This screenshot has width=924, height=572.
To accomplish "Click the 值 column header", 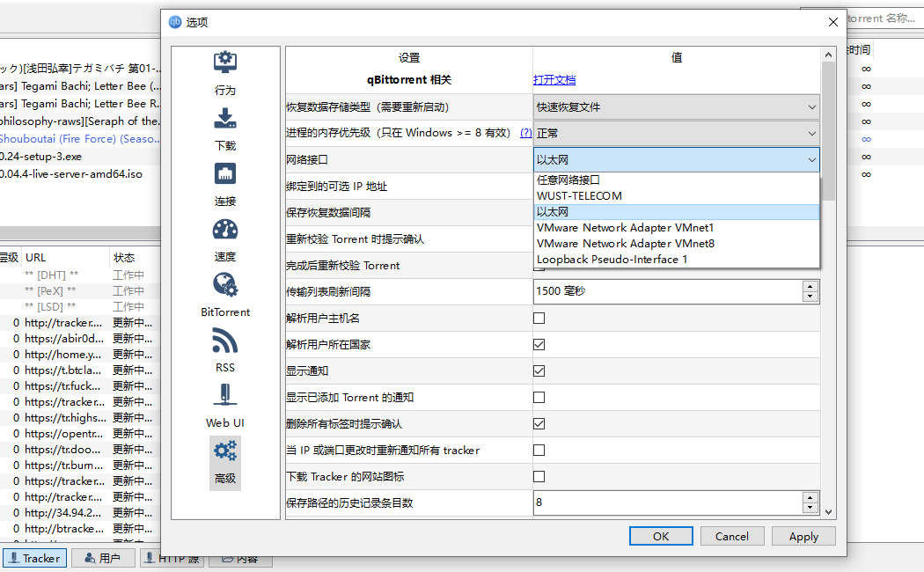I will click(x=677, y=58).
